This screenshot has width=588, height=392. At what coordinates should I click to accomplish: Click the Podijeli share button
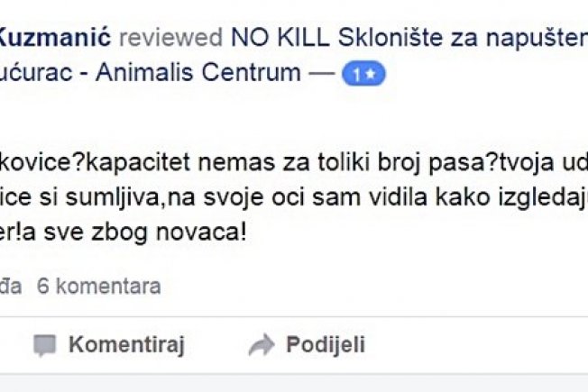[326, 344]
